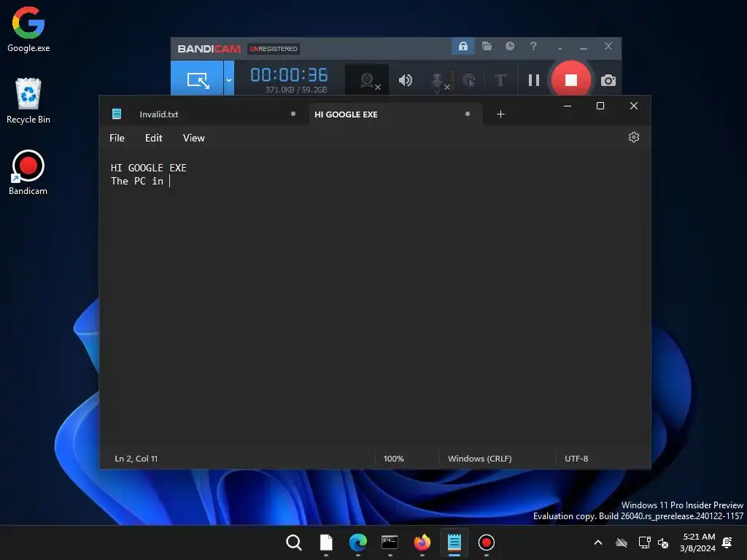747x560 pixels.
Task: Click the UTF-8 encoding indicator
Action: (576, 459)
